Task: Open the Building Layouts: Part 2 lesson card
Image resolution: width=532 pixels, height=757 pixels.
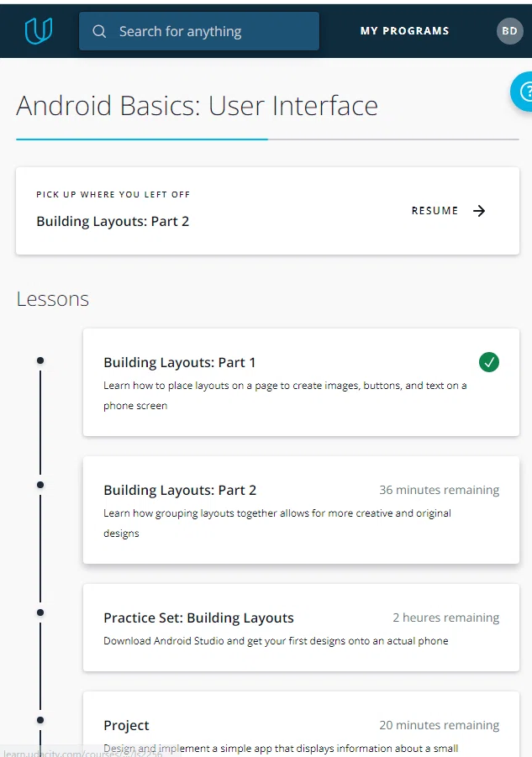Action: click(301, 510)
